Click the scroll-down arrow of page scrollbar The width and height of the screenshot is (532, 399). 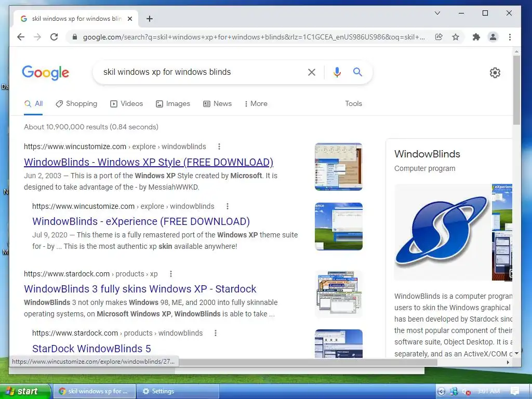coord(516,353)
